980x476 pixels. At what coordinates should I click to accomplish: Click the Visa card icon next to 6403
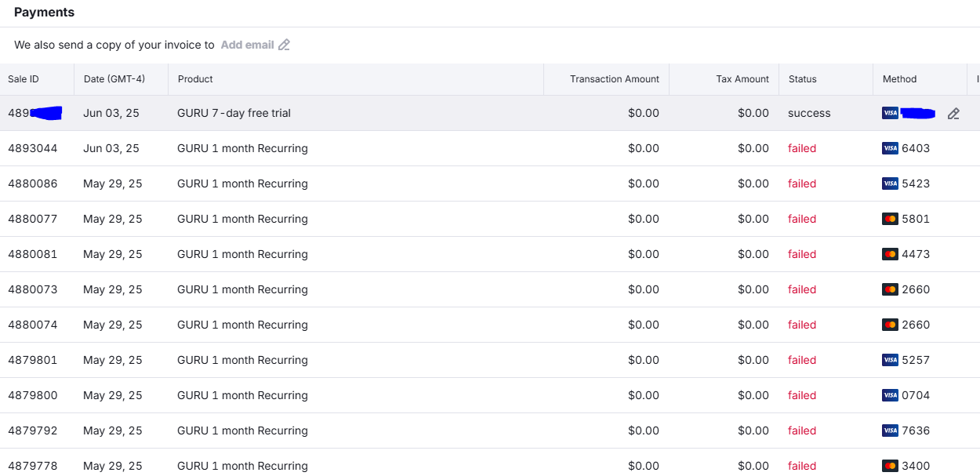coord(890,148)
